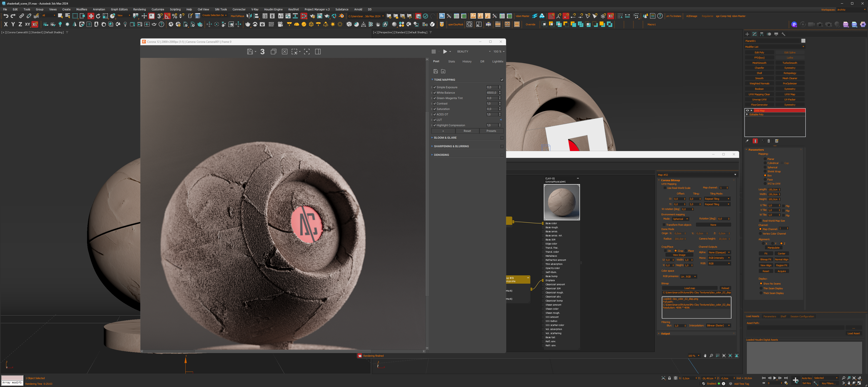Viewport: 868px width, 387px height.
Task: Open the BEAUTY render element dropdown
Action: pos(473,52)
